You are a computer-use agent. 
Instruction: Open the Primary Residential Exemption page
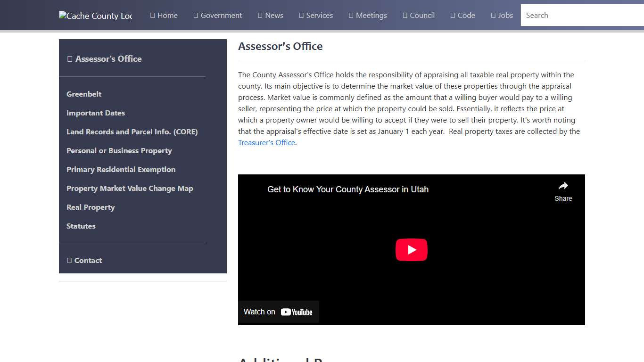click(121, 169)
